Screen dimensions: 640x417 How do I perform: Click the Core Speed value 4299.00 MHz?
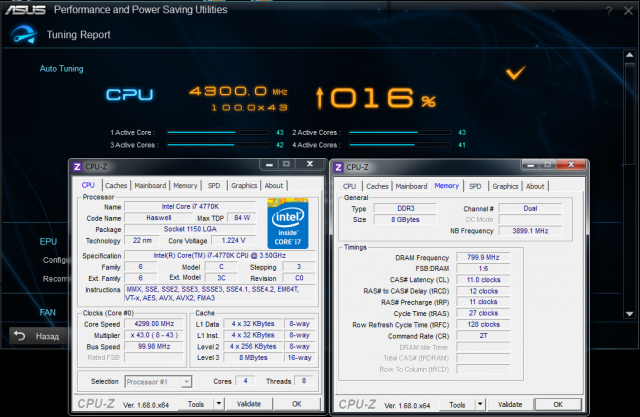click(x=154, y=324)
